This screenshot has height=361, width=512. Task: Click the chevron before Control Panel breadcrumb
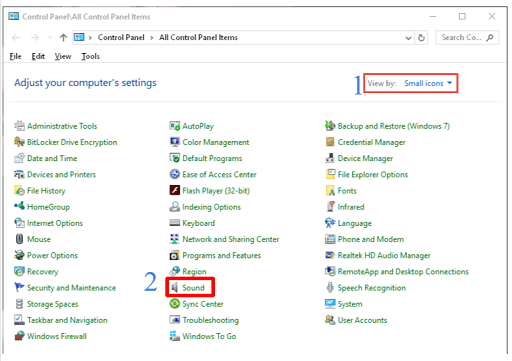(90, 38)
